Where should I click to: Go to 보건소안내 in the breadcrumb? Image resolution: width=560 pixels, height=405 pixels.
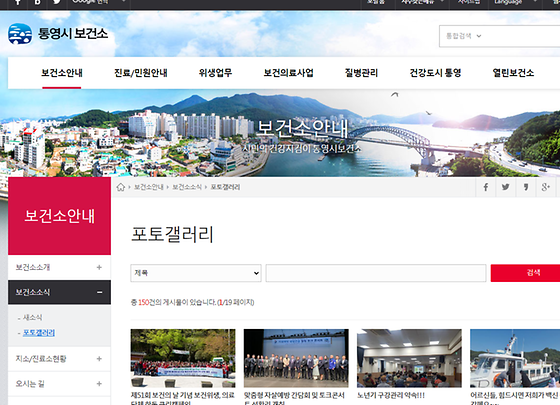[149, 187]
